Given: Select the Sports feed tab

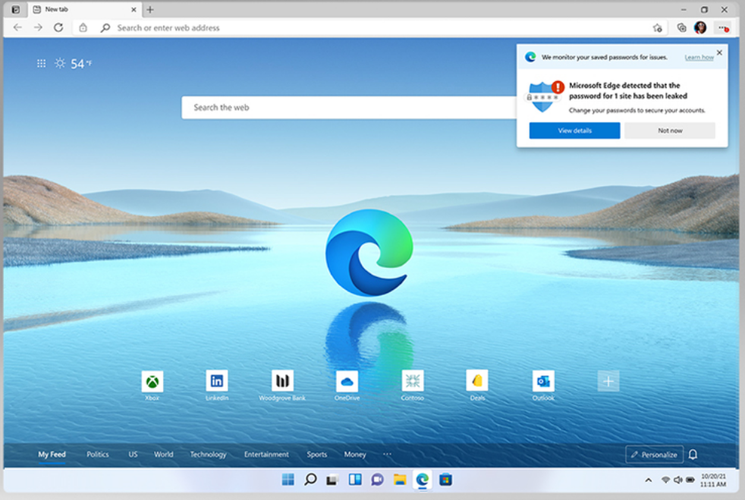Looking at the screenshot, I should [x=316, y=454].
